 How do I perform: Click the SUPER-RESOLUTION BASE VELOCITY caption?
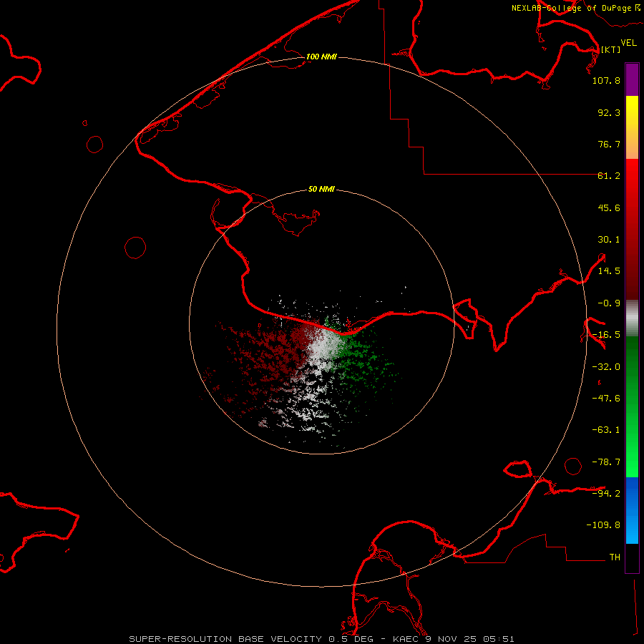[225, 639]
